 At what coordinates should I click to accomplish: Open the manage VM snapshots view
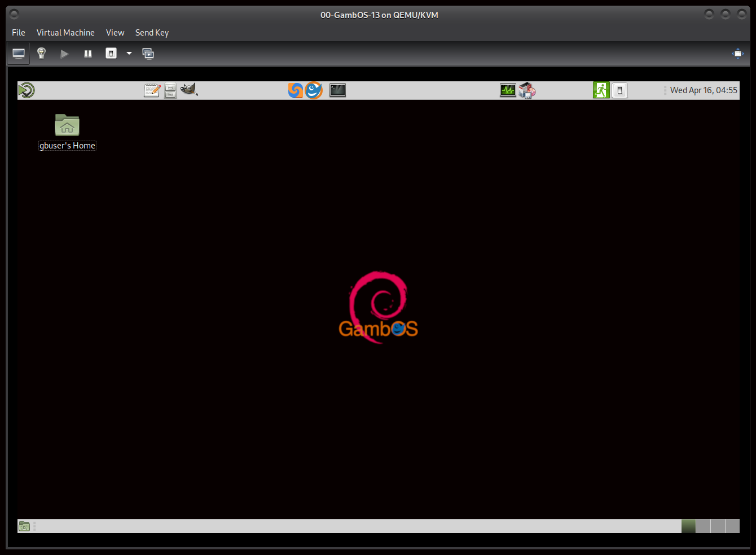point(148,54)
